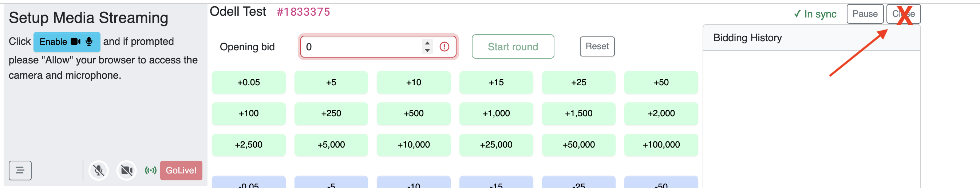This screenshot has width=980, height=188.
Task: Toggle the disabled camera icon
Action: (127, 171)
